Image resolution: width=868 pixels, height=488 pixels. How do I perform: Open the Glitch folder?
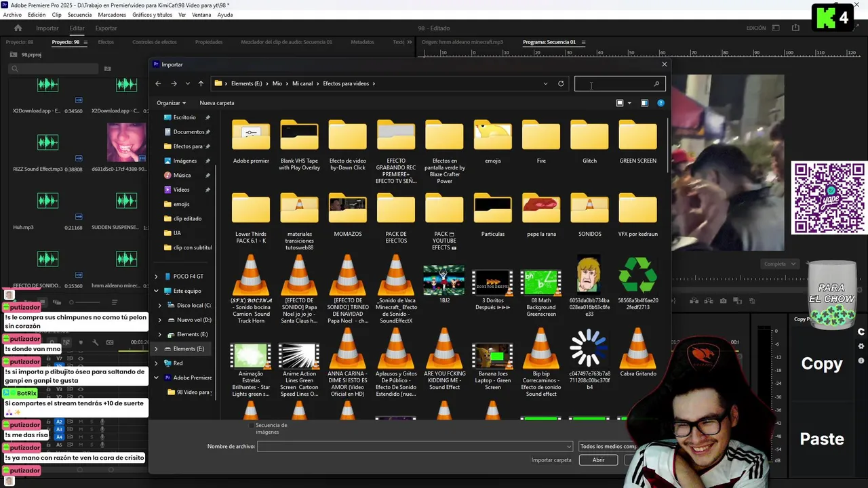pos(589,142)
